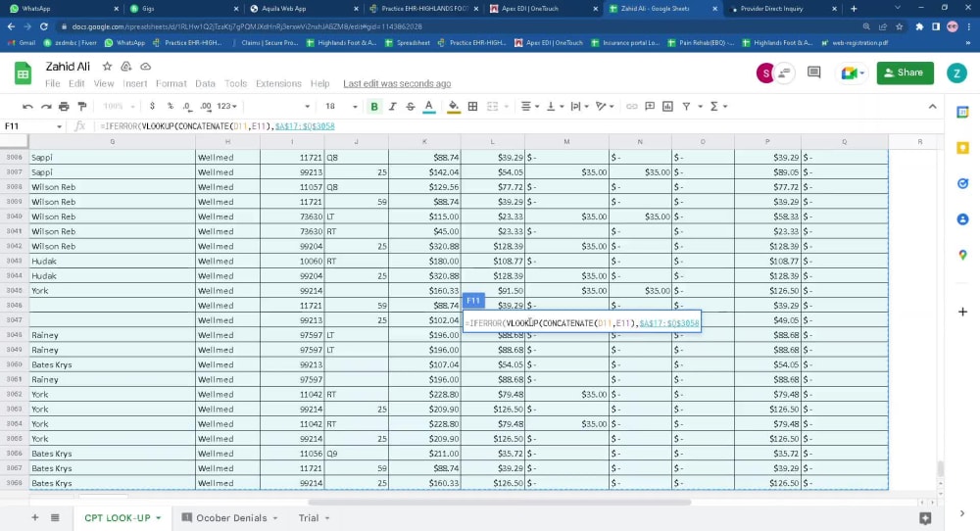Open the View menu
This screenshot has width=980, height=531.
[104, 83]
